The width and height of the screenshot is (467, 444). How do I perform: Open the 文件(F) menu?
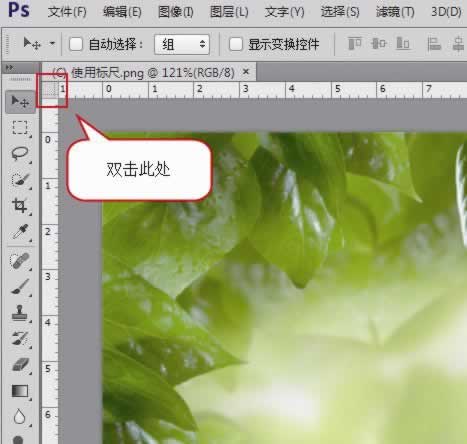pos(67,12)
